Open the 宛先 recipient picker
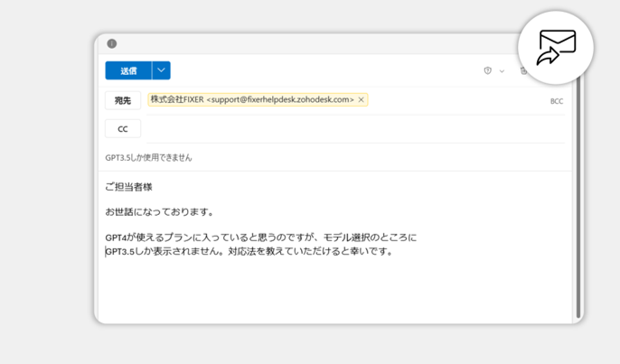Viewport: 620px width, 364px height. point(123,100)
